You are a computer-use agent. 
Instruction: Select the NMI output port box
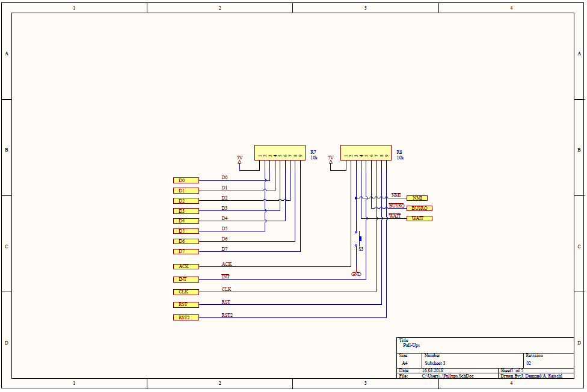point(417,198)
